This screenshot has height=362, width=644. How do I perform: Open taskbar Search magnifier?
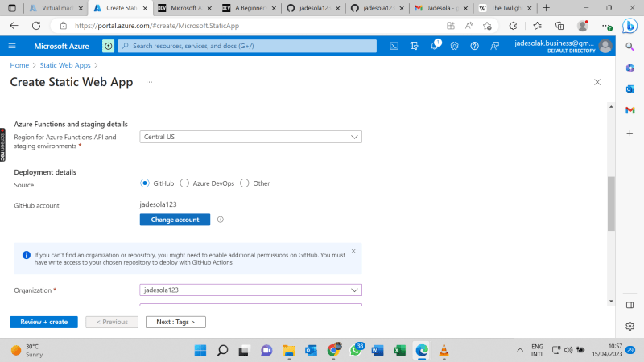[x=222, y=351]
